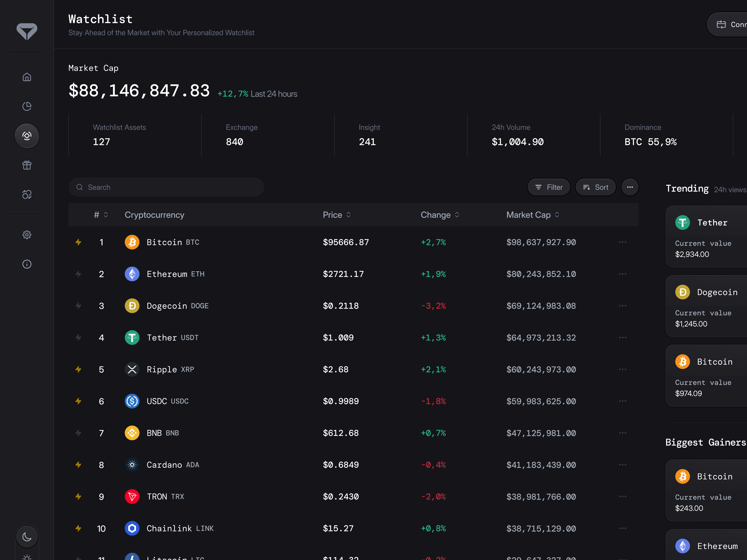Click the Chainlink coin icon in table
The width and height of the screenshot is (747, 560).
tap(132, 528)
